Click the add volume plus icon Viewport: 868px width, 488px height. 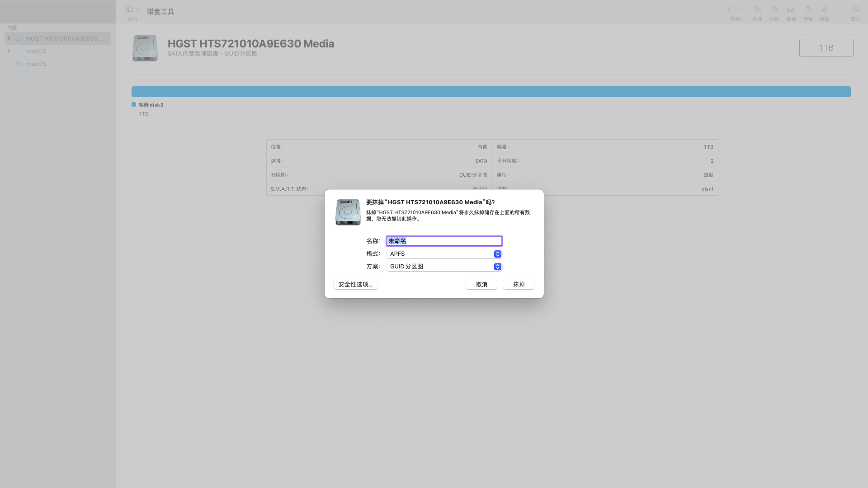[x=729, y=9]
